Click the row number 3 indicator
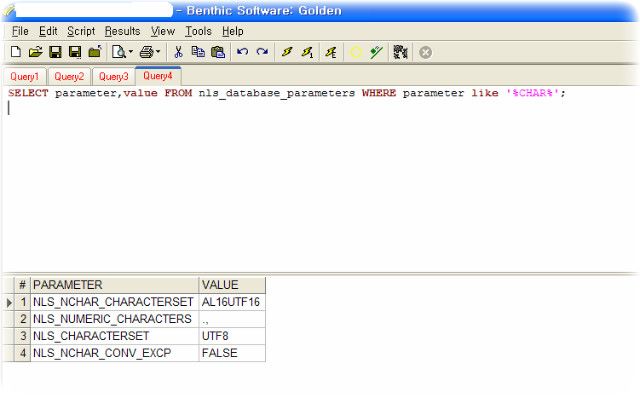640x400 pixels. [x=23, y=336]
